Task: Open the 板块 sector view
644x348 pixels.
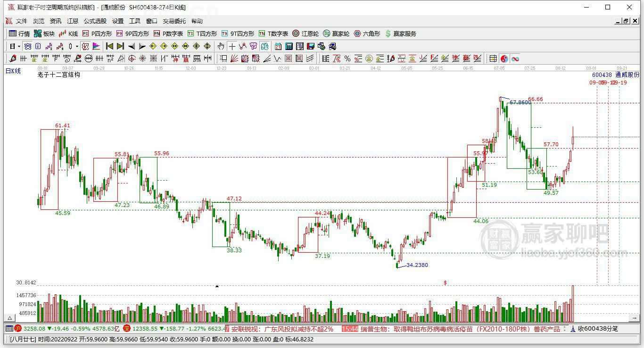Action: point(44,33)
